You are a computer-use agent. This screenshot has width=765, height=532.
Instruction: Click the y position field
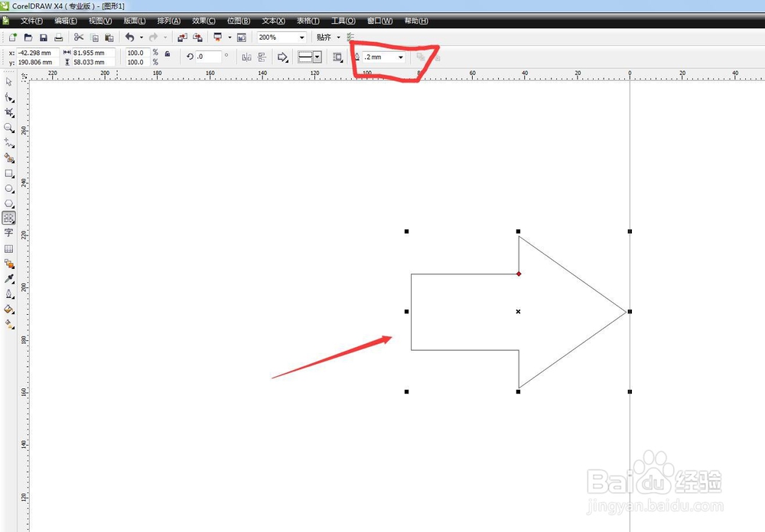(x=37, y=63)
